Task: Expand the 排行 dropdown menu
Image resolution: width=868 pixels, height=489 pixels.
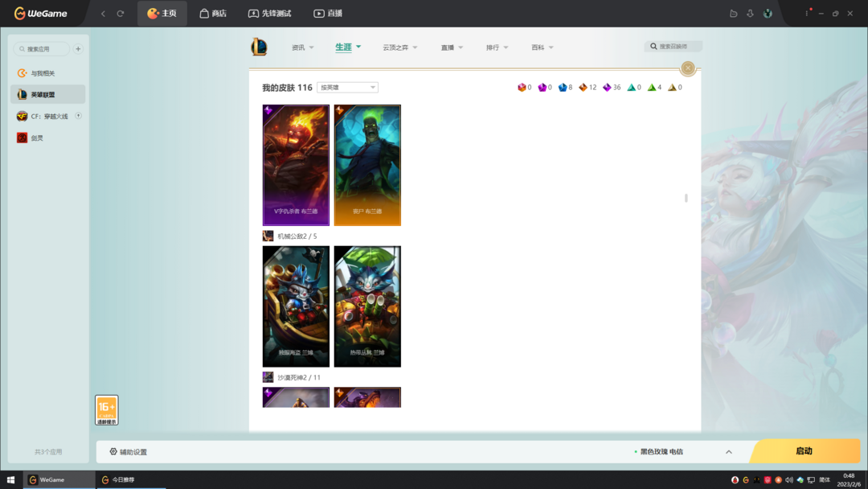Action: 497,47
